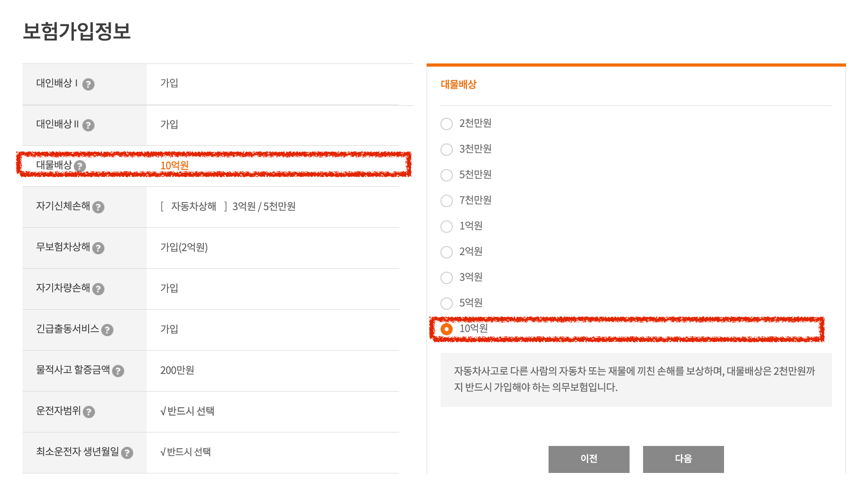Show help for 운전자범위
The width and height of the screenshot is (864, 504).
pos(89,412)
